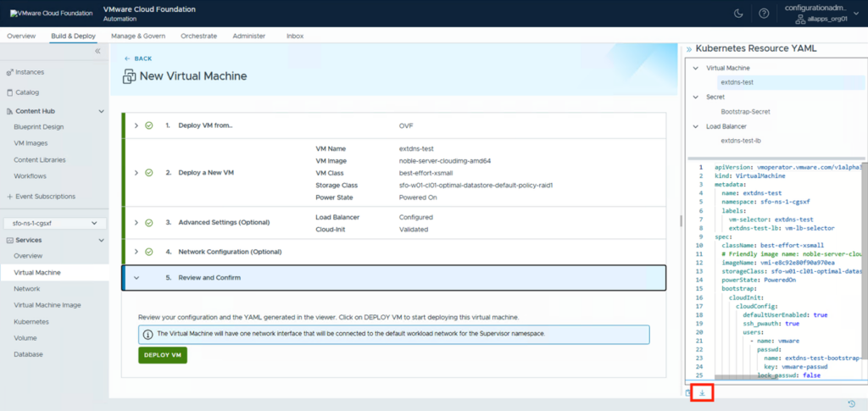Select extdns-test-lb under Load Balancer
The height and width of the screenshot is (411, 868).
742,141
